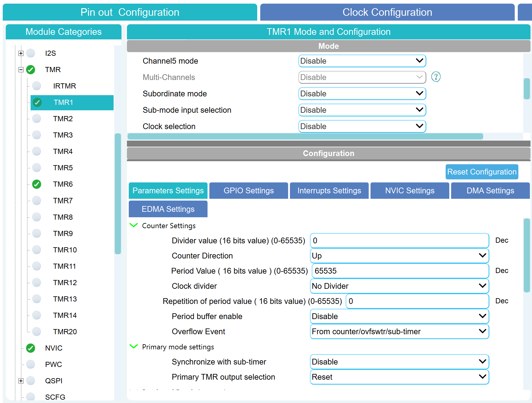Toggle the I2S status circle

pos(31,53)
